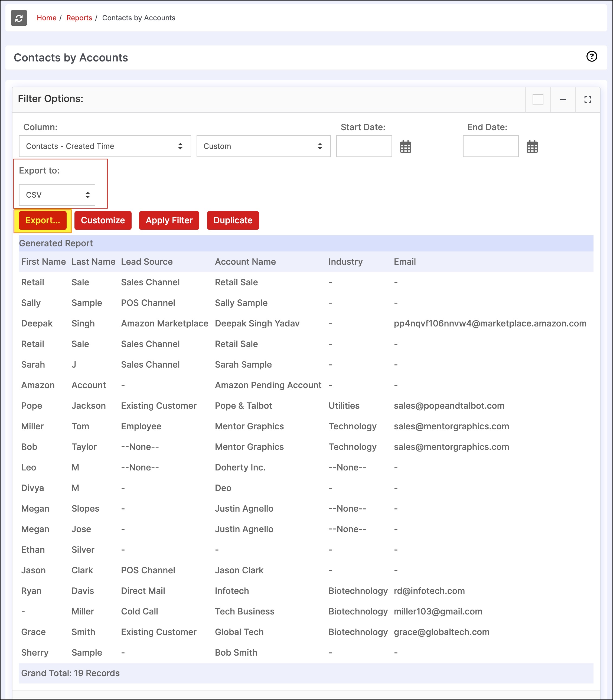The image size is (613, 700).
Task: Focus the End Date input field
Action: pyautogui.click(x=491, y=146)
